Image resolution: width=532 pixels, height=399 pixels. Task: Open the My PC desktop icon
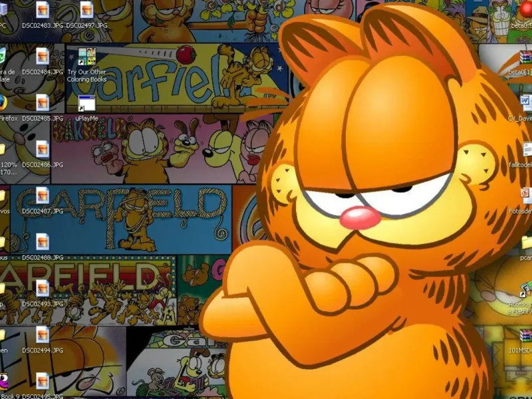3,9
